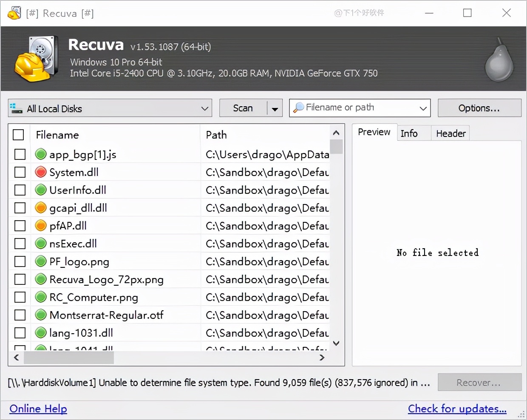
Task: Click the Recuva hard drive helmet logo
Action: click(x=36, y=59)
